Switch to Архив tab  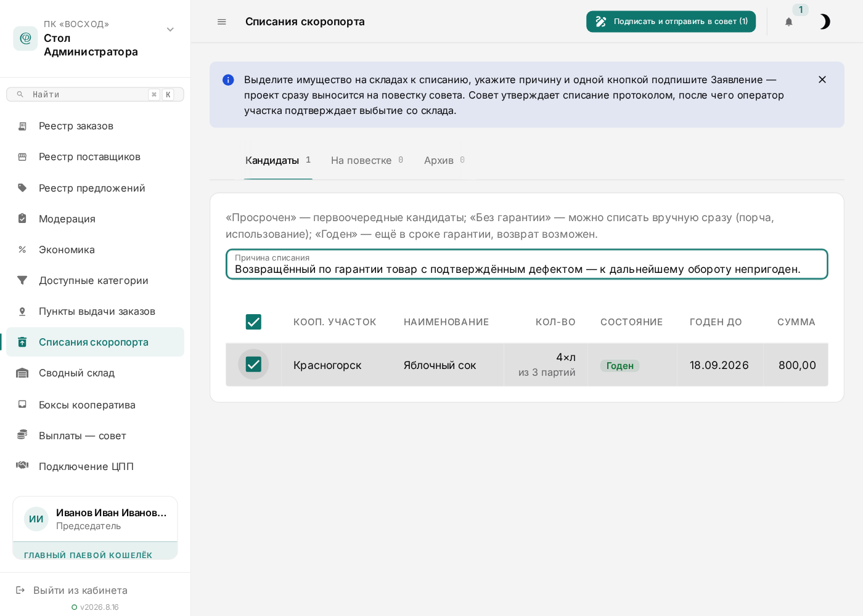444,160
